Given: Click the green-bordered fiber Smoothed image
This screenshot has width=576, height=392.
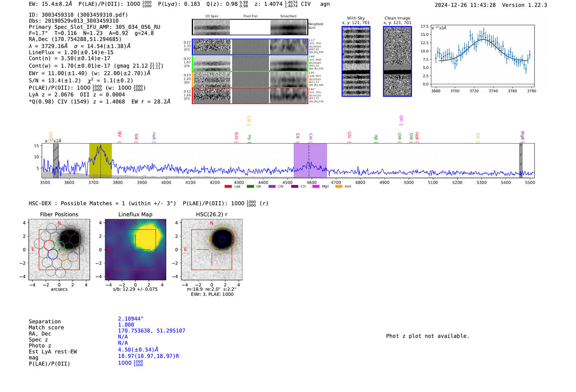Looking at the screenshot, I should (288, 63).
